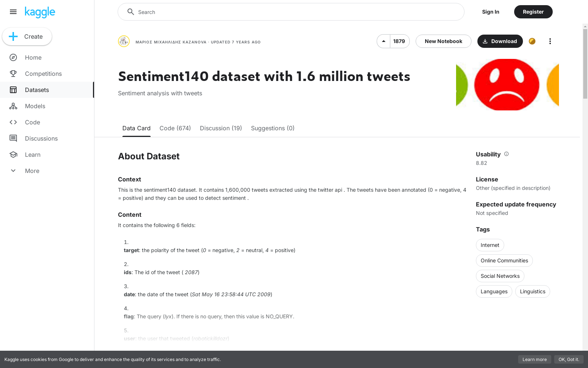Accept cookies with OK, Got it
588x368 pixels.
(x=569, y=360)
